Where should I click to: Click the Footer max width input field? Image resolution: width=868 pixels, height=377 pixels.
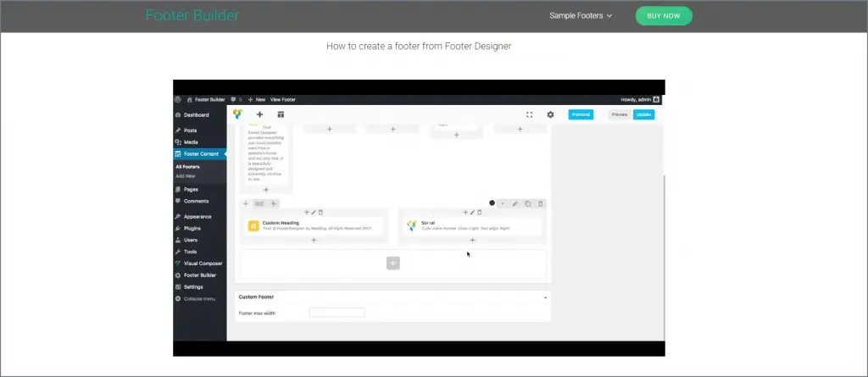click(x=337, y=313)
